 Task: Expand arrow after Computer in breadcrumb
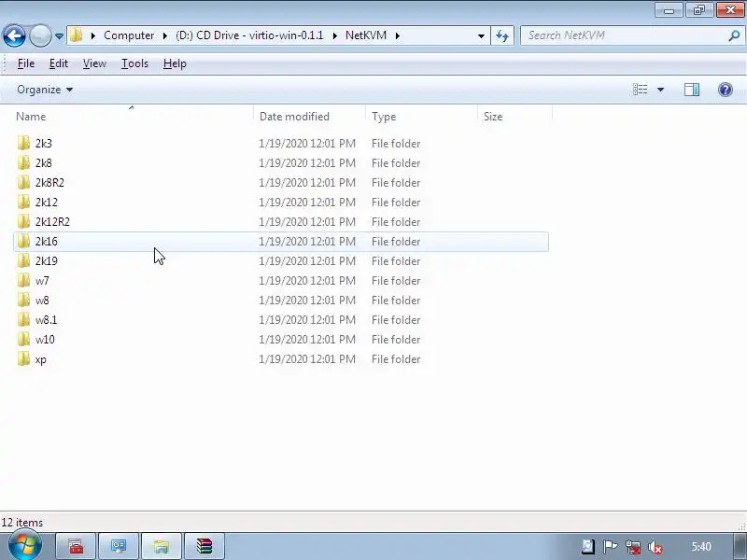click(x=165, y=35)
